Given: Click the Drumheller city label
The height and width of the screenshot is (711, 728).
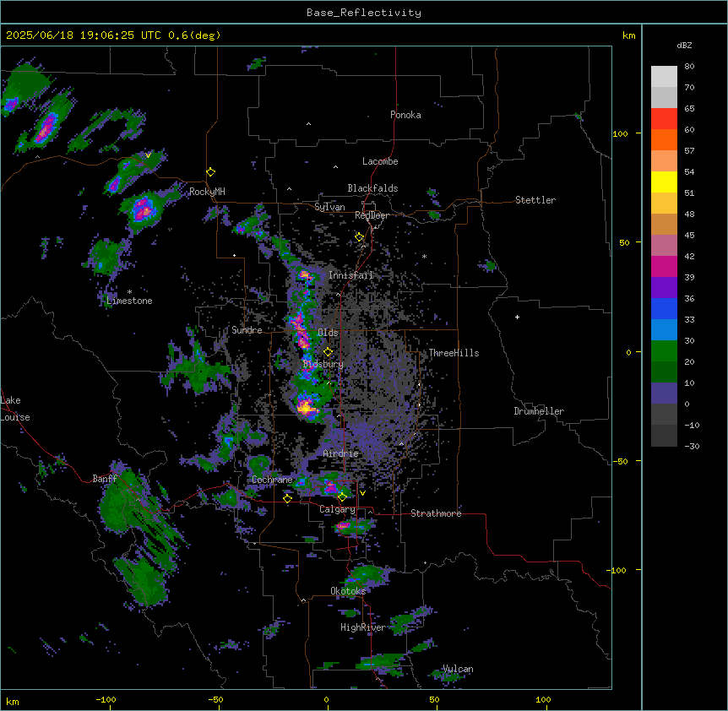Looking at the screenshot, I should (539, 411).
